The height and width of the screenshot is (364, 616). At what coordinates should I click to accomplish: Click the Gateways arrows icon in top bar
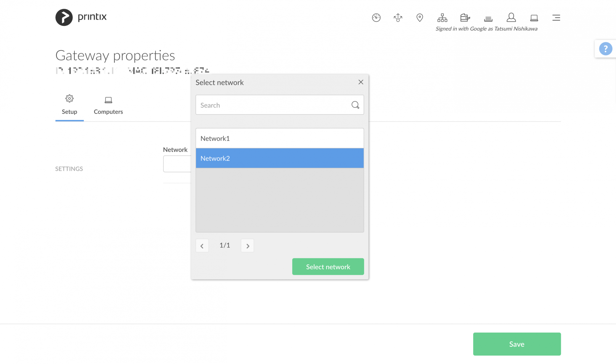[x=398, y=18]
